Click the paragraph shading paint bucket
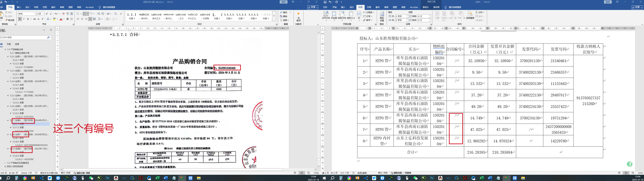The width and height of the screenshot is (644, 181). [107, 19]
